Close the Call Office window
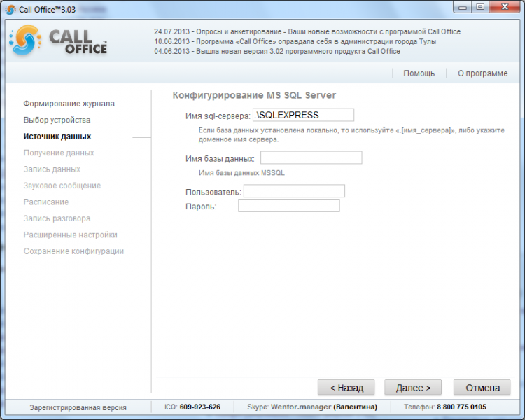Screen dimensions: 525x420 [x=505, y=8]
